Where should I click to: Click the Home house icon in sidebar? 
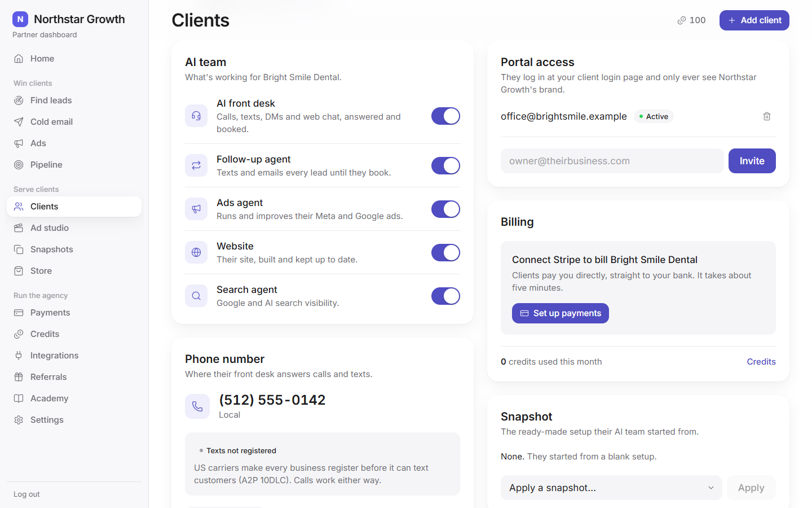[19, 59]
